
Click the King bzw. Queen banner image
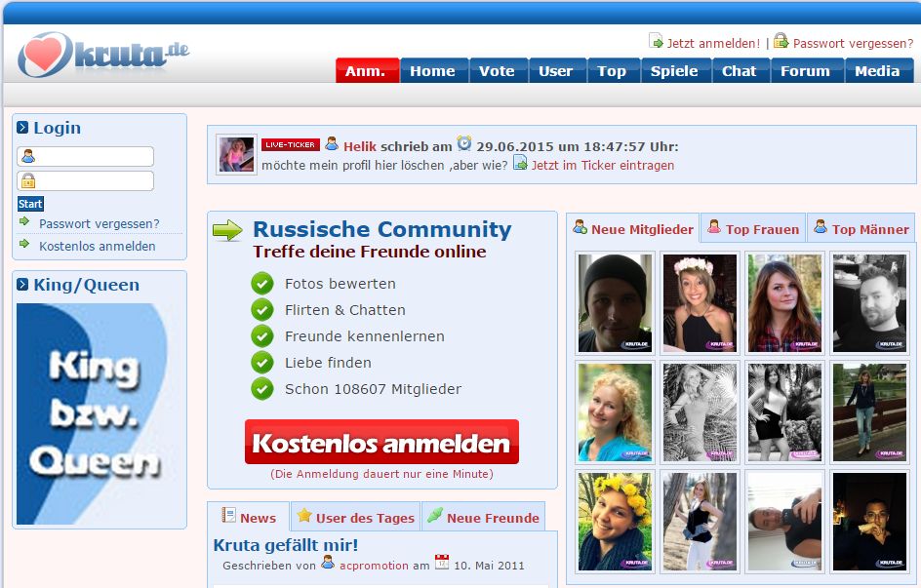click(x=94, y=413)
